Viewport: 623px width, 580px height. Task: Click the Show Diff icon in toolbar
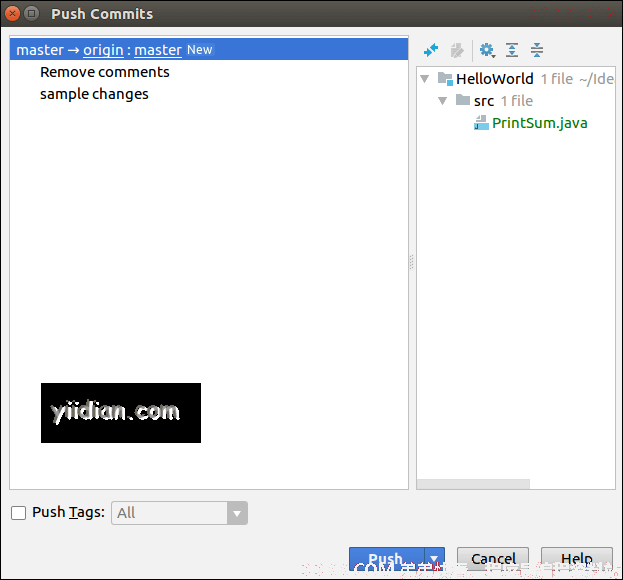[x=431, y=50]
